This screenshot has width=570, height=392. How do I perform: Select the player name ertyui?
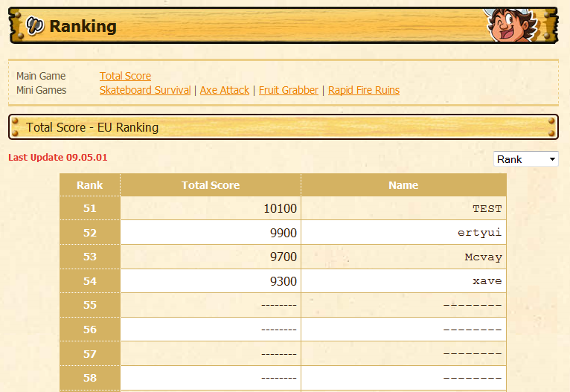point(479,233)
